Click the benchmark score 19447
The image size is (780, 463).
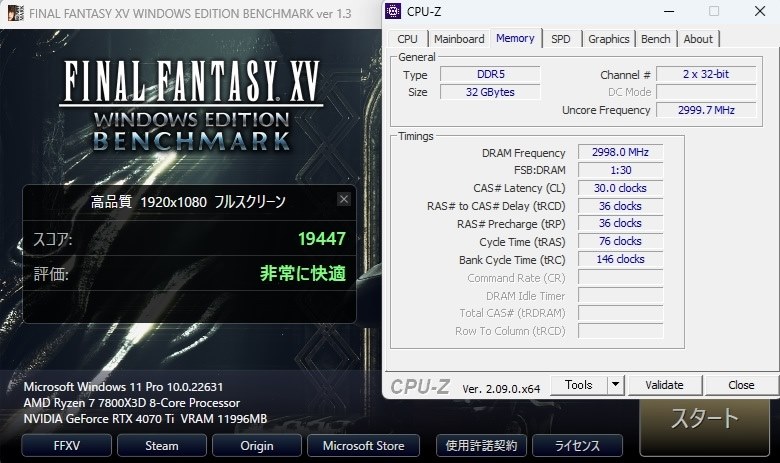(321, 239)
